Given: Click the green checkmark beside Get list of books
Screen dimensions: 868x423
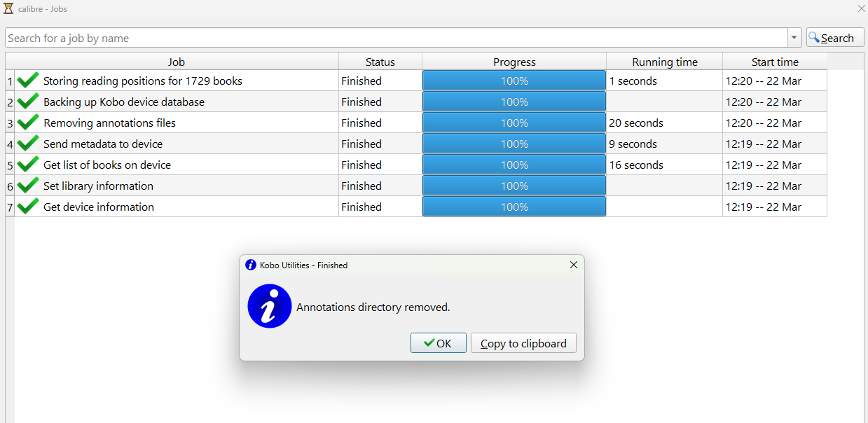Looking at the screenshot, I should (28, 165).
